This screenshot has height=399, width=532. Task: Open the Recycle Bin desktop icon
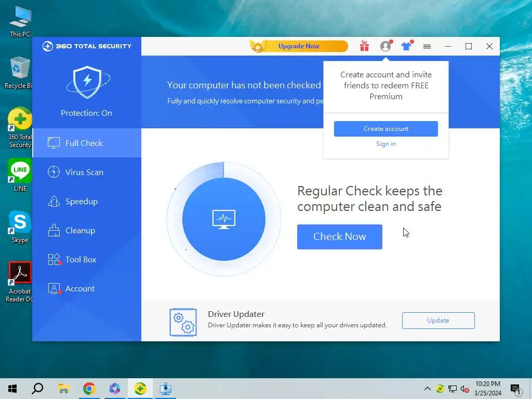[18, 73]
